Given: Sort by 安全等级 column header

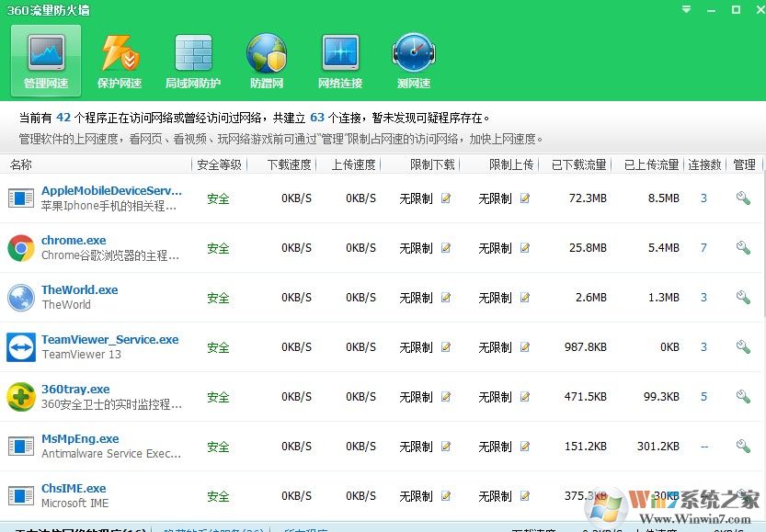Looking at the screenshot, I should 219,165.
